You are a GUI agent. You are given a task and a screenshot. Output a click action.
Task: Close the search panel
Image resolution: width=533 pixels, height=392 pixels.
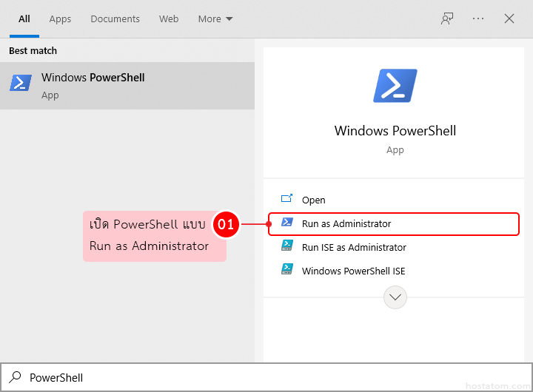click(509, 18)
